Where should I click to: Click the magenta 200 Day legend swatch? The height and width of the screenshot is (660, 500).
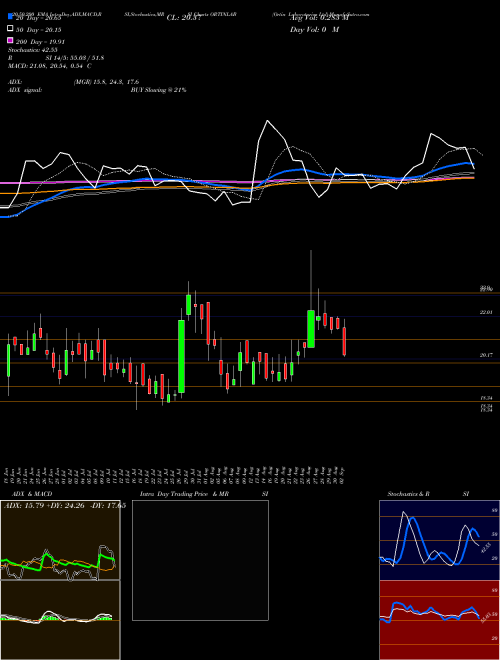[10, 41]
